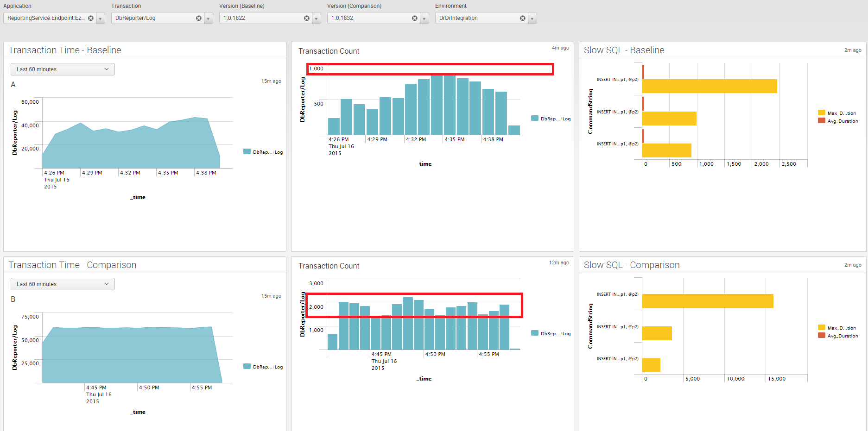The image size is (868, 431).
Task: Open the baseline Last 60 minutes time picker
Action: pyautogui.click(x=63, y=69)
